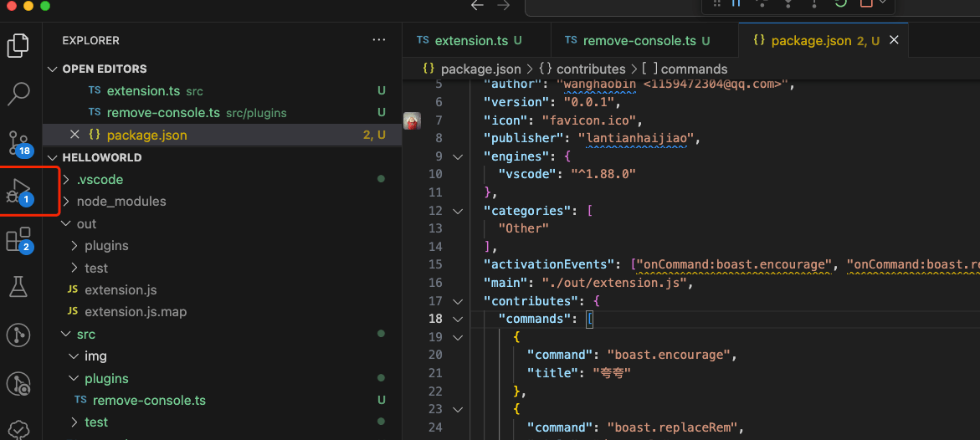Go back using the navigation arrow
980x440 pixels.
477,6
